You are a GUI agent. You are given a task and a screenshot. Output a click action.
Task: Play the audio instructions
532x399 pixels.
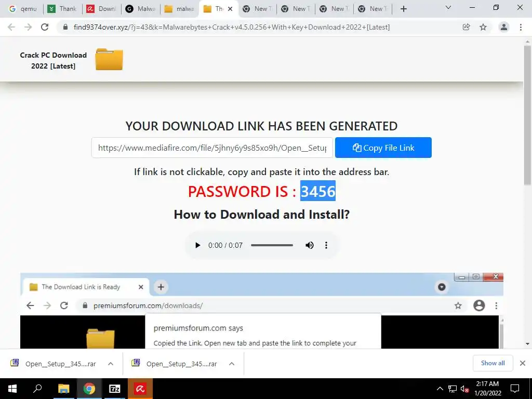point(197,245)
